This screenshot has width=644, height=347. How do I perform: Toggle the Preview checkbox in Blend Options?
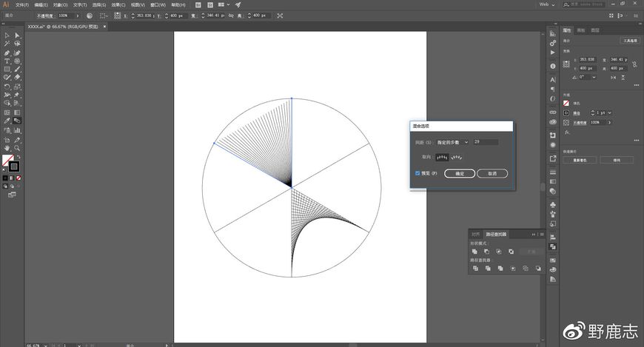[x=417, y=173]
